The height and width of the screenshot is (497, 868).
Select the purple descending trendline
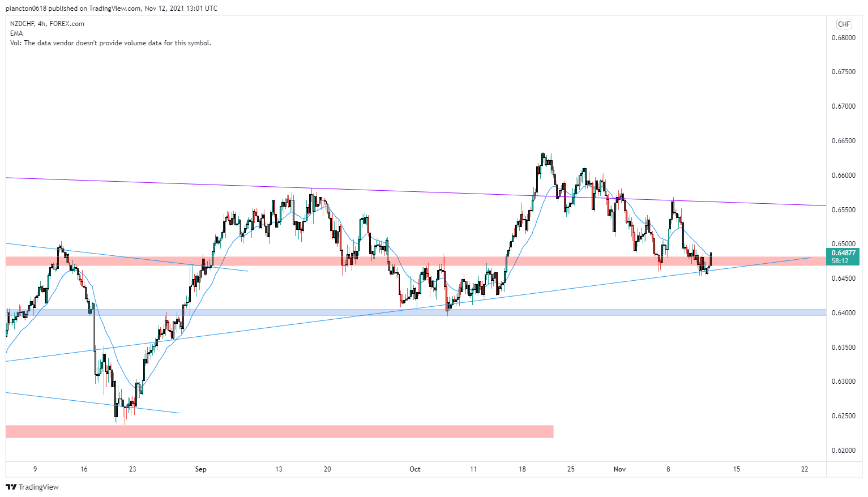tap(416, 192)
